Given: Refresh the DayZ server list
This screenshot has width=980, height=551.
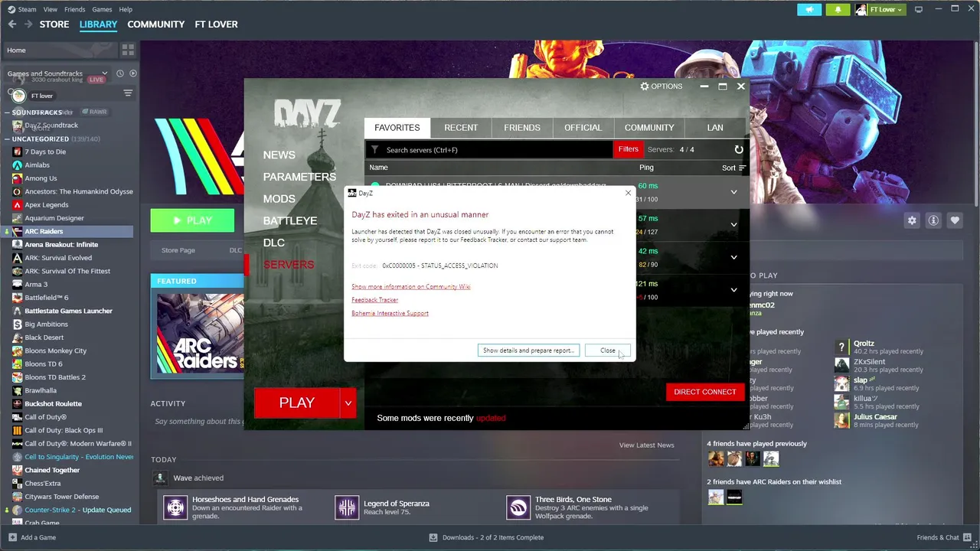Looking at the screenshot, I should (739, 150).
